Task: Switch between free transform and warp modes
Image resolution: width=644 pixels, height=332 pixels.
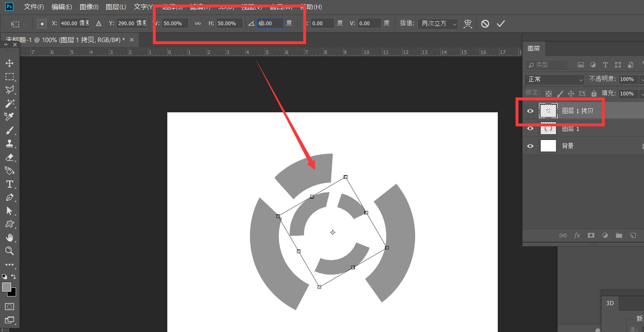Action: pos(468,24)
